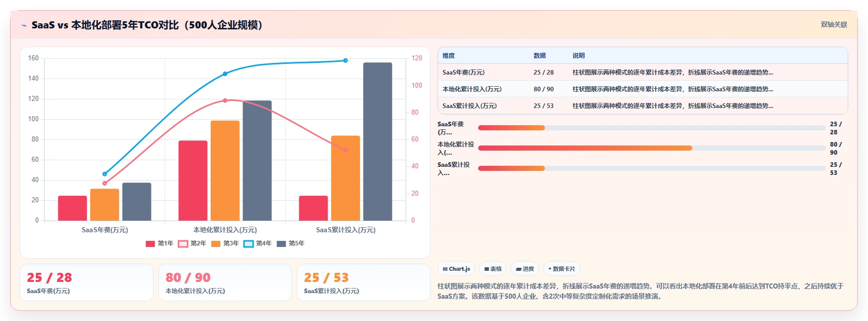Click the orange bar in SaaS累计投入(万元) group
The height and width of the screenshot is (321, 868).
(x=345, y=178)
